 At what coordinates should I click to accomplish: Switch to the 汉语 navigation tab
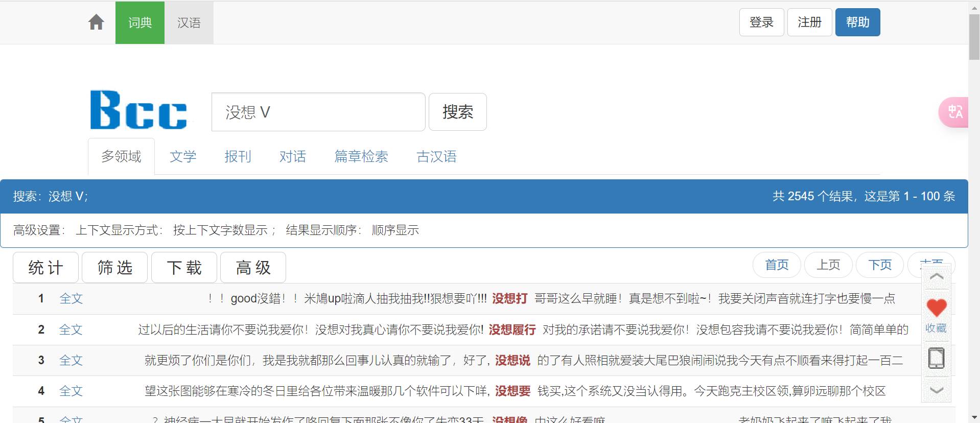click(189, 22)
